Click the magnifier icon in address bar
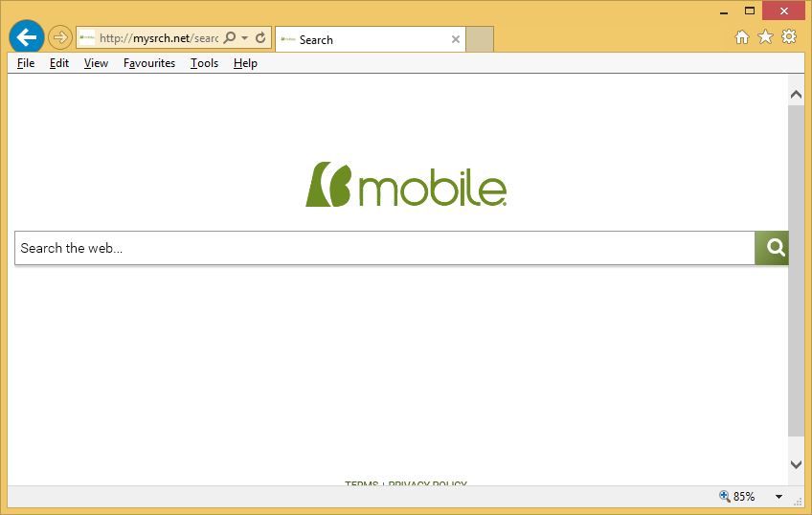Screen dimensions: 812x515 pos(230,38)
